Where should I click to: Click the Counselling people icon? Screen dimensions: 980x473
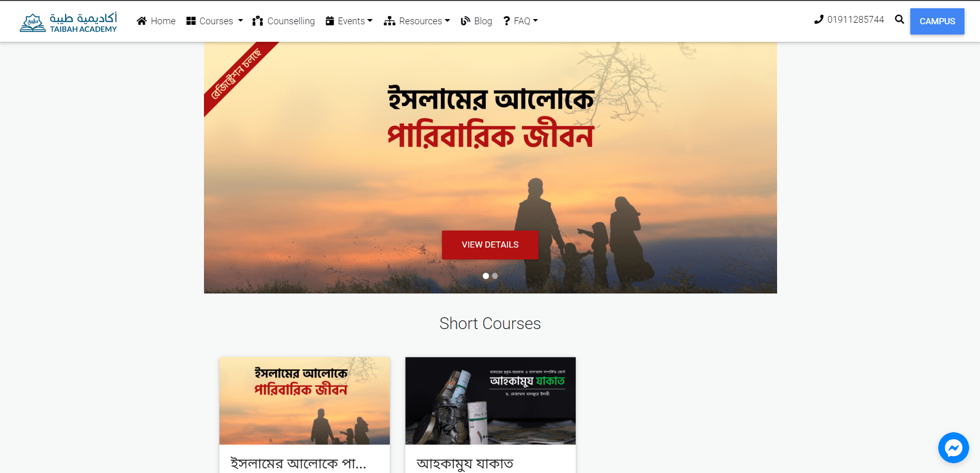(258, 21)
